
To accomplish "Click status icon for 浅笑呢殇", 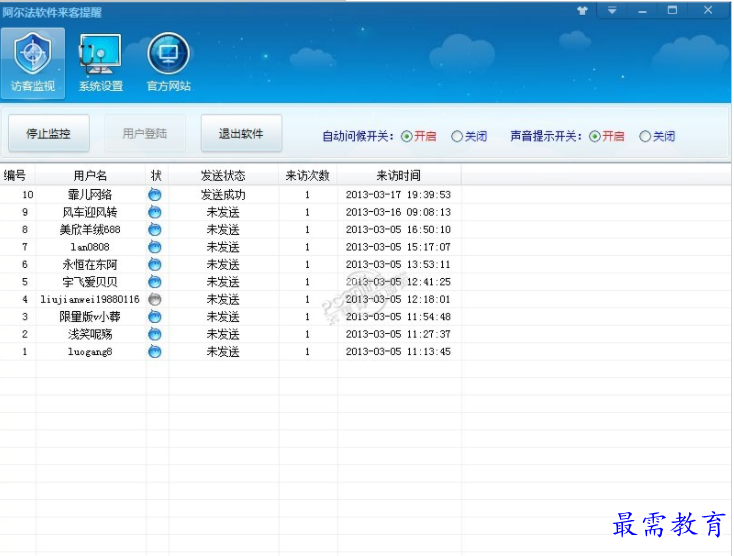I will [x=155, y=334].
